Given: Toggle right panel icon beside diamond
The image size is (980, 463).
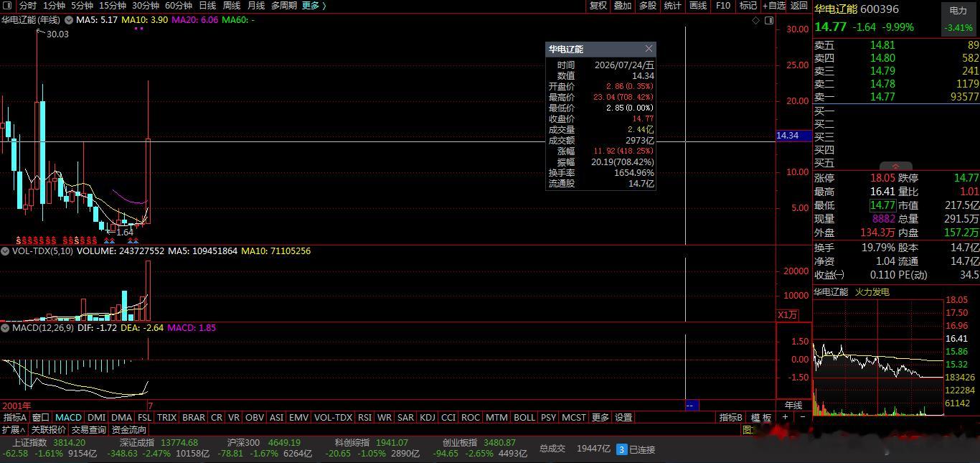Looking at the screenshot, I should [769, 21].
